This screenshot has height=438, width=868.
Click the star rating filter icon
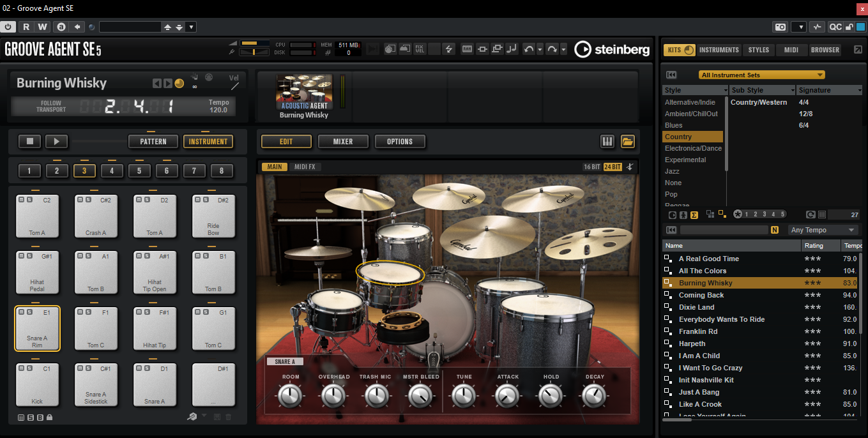[x=738, y=215]
